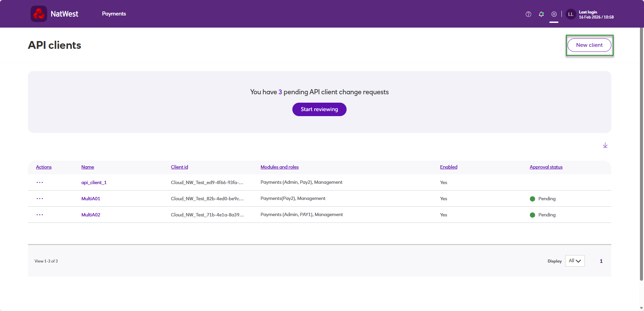
Task: Click the vertical page scrollbar
Action: (641, 154)
